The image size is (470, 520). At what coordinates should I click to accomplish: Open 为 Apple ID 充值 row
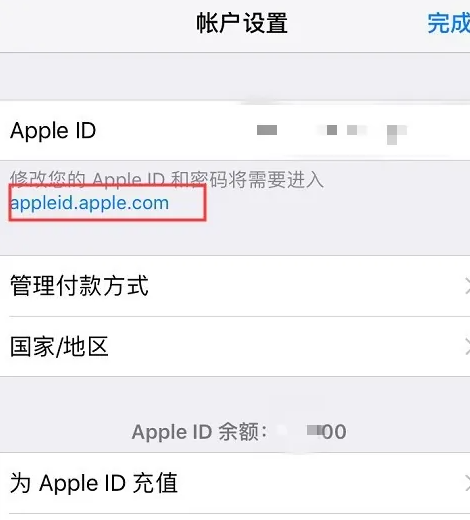click(x=235, y=483)
